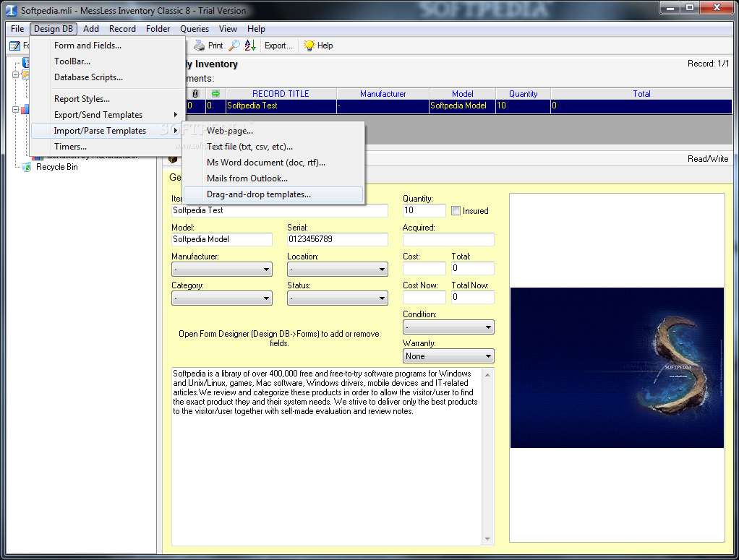Open the Record menu
739x560 pixels.
tap(122, 29)
